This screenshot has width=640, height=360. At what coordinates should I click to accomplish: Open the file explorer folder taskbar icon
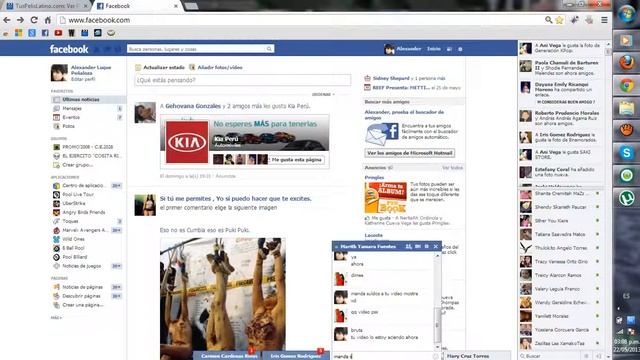[x=627, y=108]
